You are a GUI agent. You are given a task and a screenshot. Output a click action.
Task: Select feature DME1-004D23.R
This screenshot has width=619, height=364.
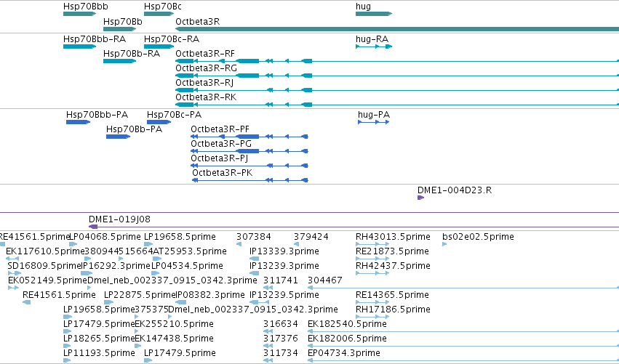455,190
